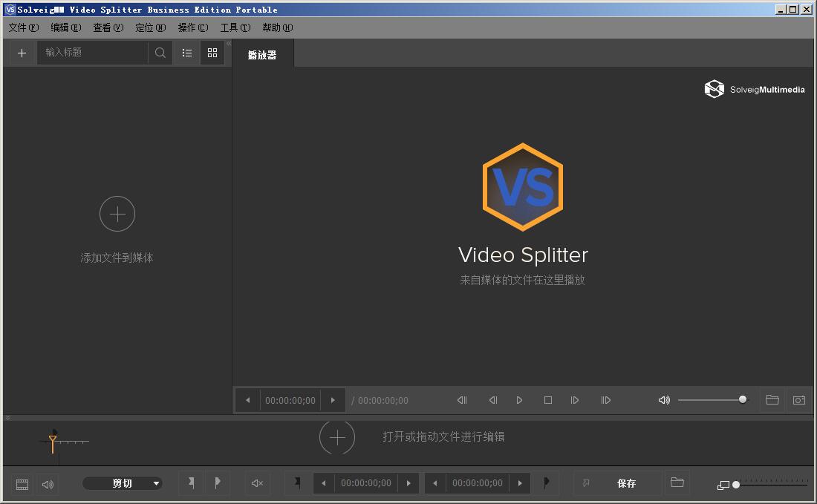Open the 帮助 menu
The image size is (817, 504).
click(277, 27)
